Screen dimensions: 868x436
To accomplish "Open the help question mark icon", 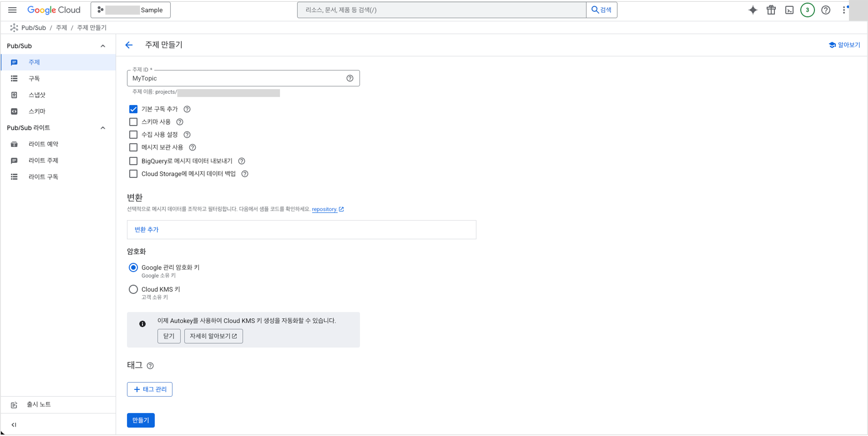I will click(826, 10).
